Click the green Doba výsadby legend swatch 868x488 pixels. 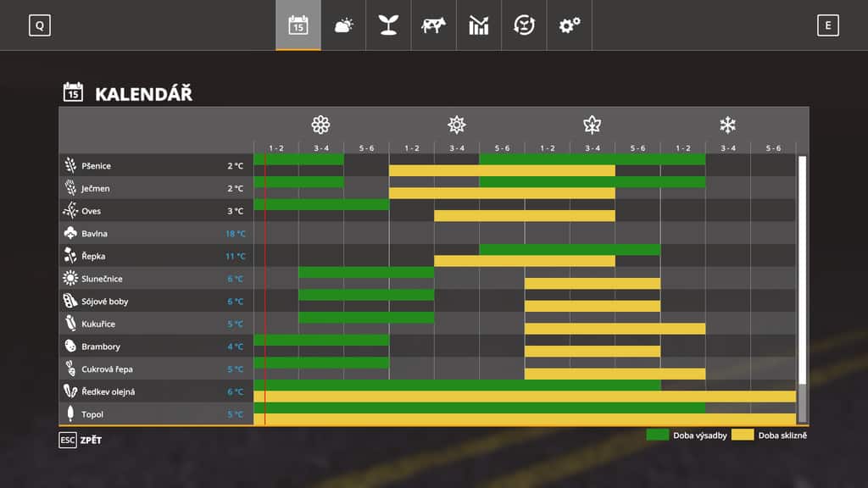[x=658, y=435]
